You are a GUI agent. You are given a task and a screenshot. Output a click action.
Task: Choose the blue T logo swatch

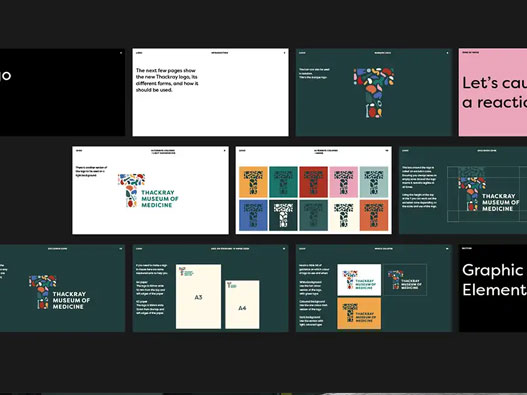(x=253, y=215)
